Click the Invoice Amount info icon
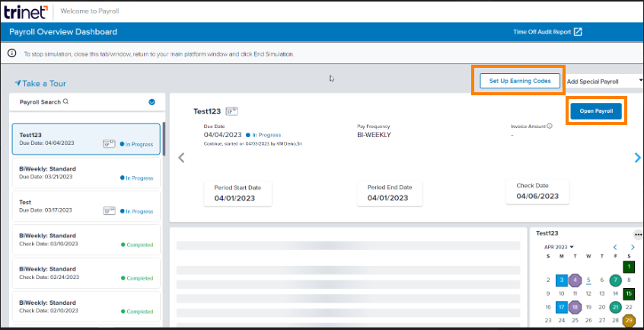The width and height of the screenshot is (644, 330). (550, 126)
